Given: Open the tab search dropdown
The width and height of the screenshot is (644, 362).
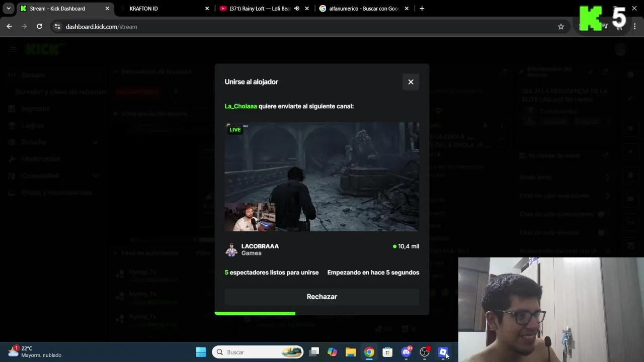Looking at the screenshot, I should 9,9.
